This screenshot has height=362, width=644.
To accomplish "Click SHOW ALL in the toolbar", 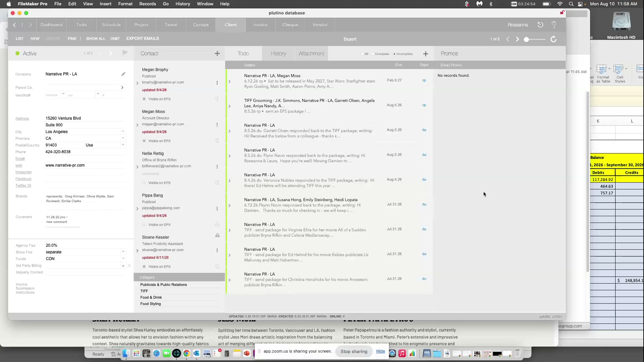I will [95, 39].
